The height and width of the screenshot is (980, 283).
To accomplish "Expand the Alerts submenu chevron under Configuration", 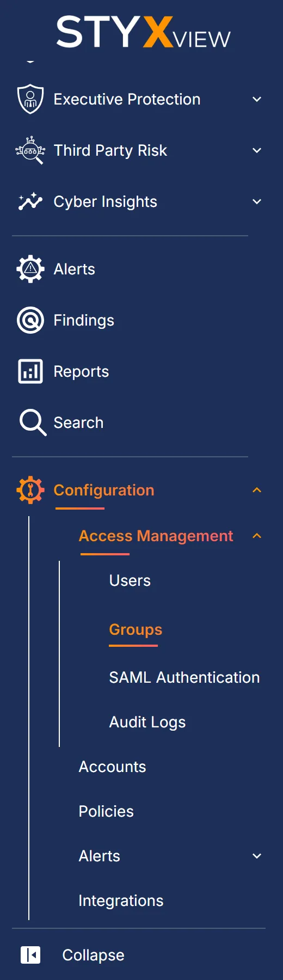I will pos(257,856).
